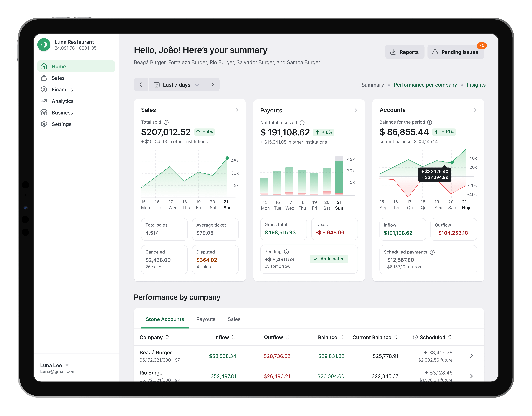Click the Settings gear icon in sidebar
Screen dimensions: 532x416
click(44, 124)
